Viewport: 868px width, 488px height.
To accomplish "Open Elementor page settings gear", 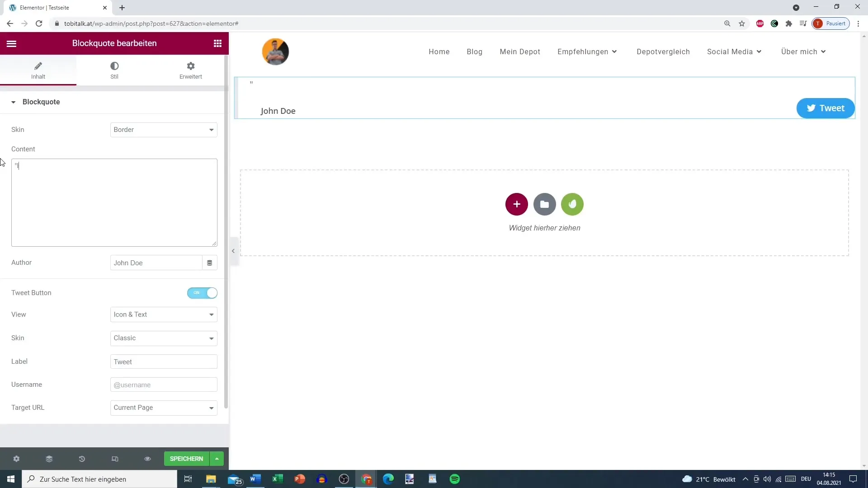I will point(16,459).
